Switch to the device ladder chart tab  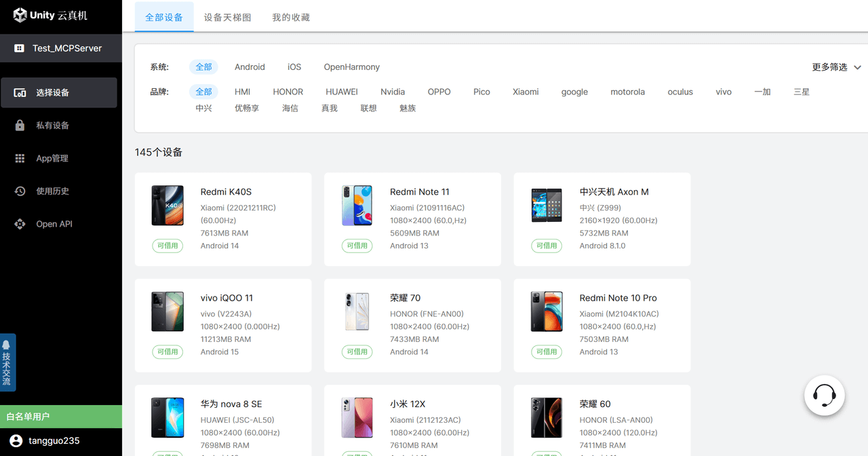(x=227, y=17)
